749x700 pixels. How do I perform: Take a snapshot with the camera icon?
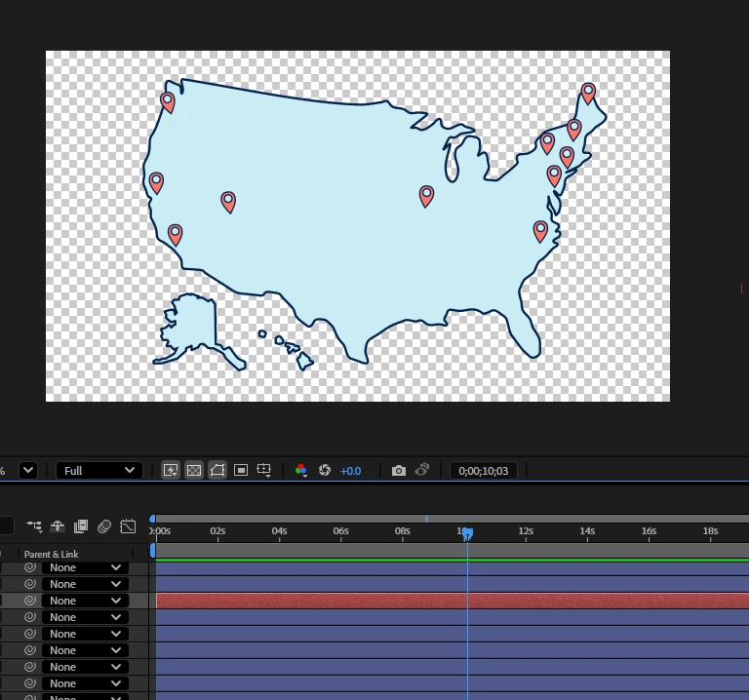(x=398, y=471)
